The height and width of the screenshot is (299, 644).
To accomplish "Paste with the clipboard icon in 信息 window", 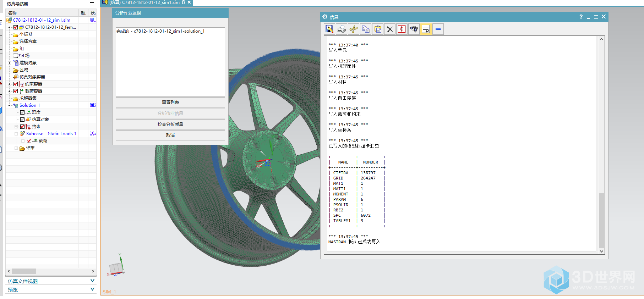I will coord(378,29).
